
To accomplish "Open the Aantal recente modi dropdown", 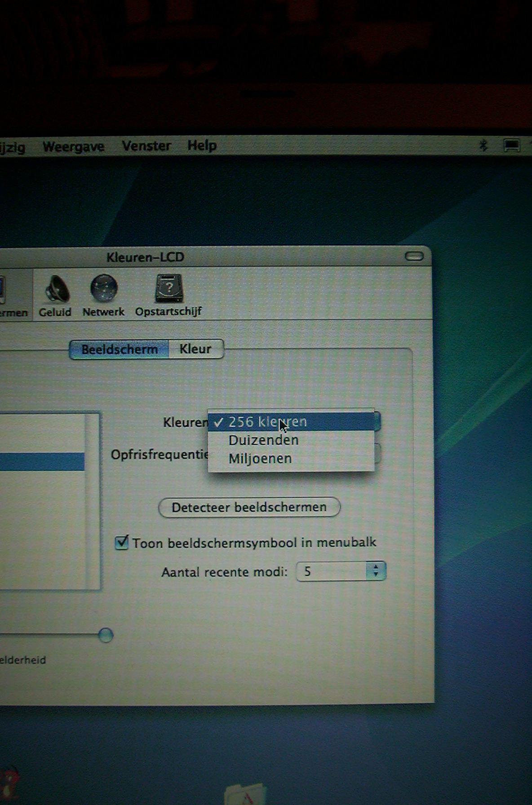I will pyautogui.click(x=341, y=571).
